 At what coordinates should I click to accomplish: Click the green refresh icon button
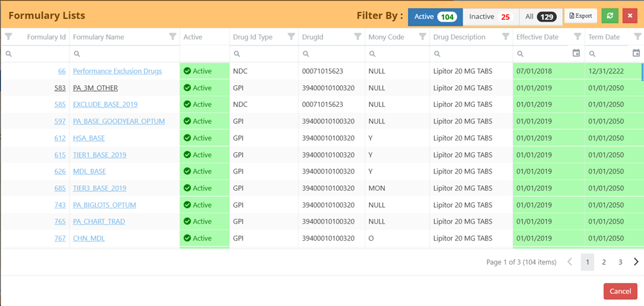click(609, 16)
